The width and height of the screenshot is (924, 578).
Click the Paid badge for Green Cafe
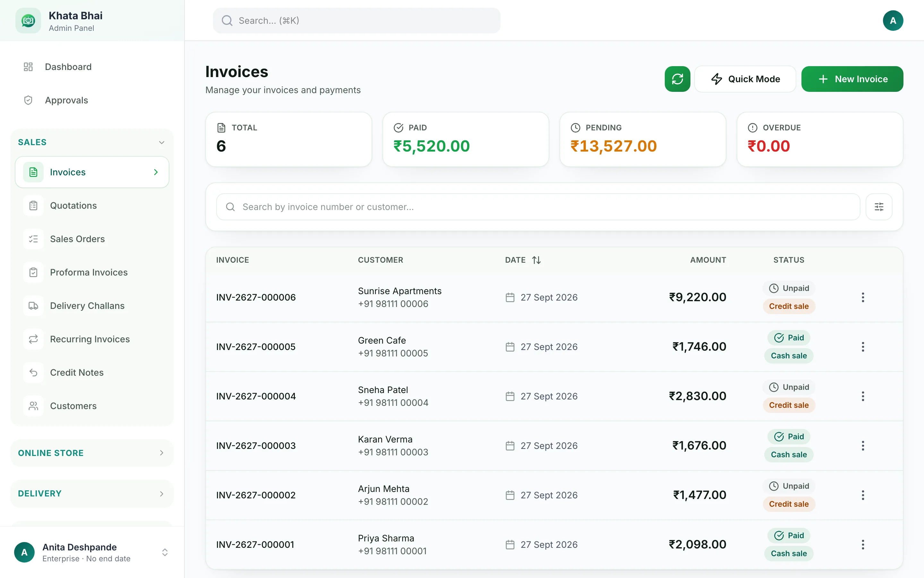789,337
